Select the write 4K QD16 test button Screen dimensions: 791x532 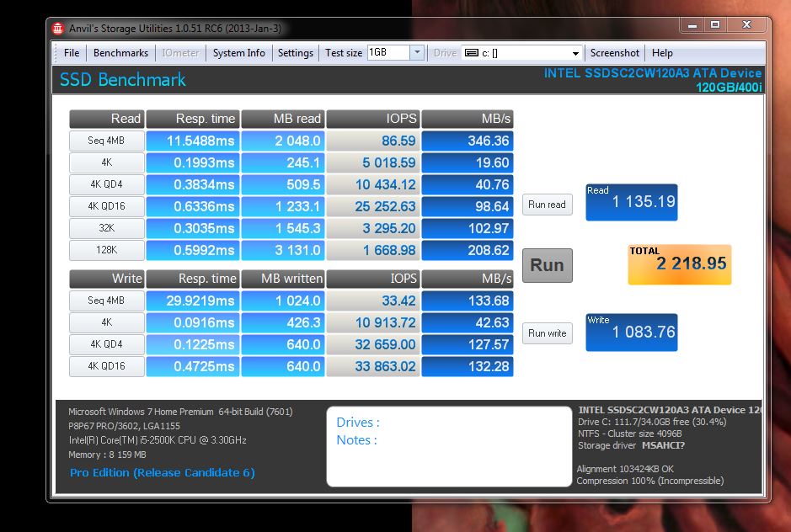(106, 366)
